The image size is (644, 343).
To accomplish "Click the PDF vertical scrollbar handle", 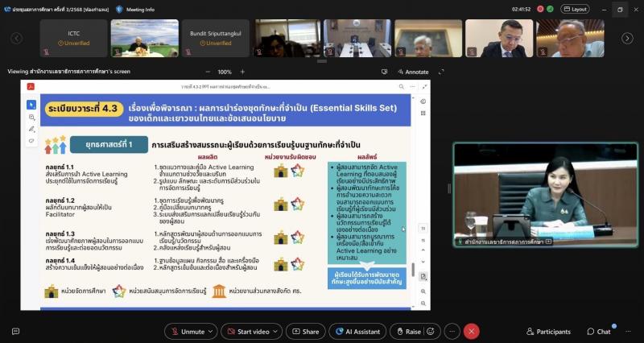I will pos(413,270).
